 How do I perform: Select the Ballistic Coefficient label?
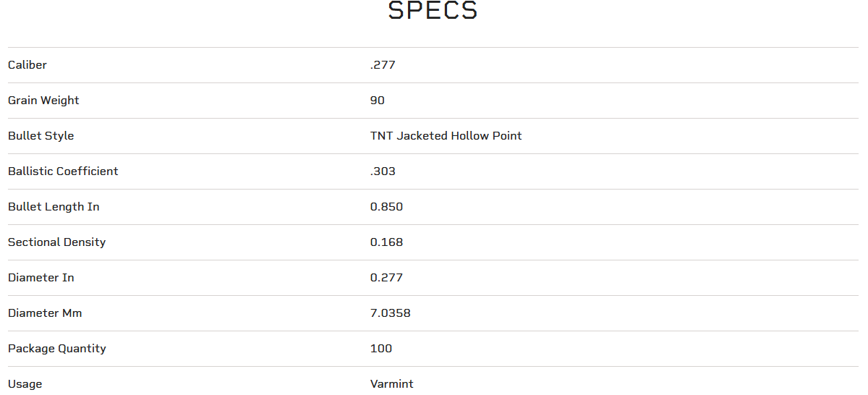[63, 171]
